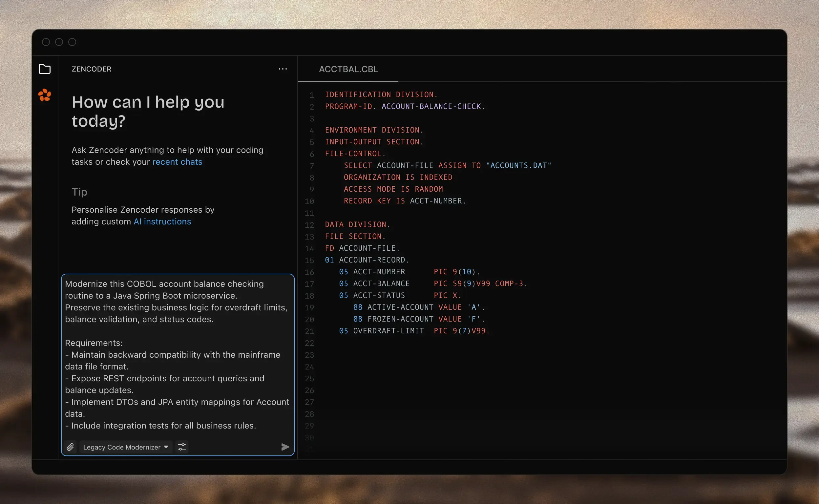
Task: Expand the Legacy Code Modernizer agent dropdown
Action: [122, 447]
